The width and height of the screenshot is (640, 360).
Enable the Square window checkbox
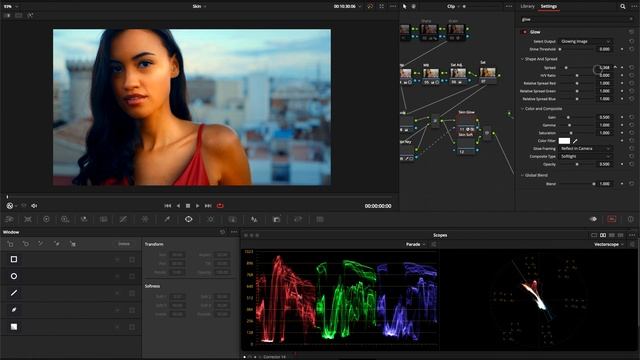(132, 260)
